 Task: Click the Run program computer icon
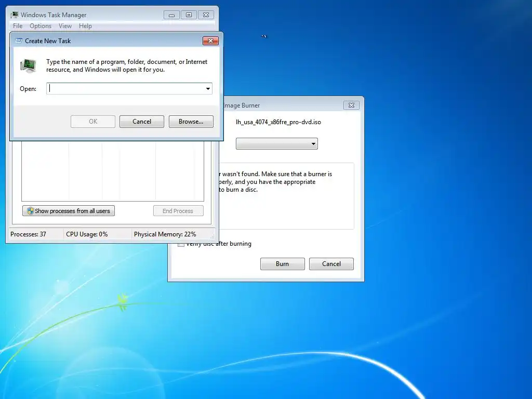tap(28, 65)
